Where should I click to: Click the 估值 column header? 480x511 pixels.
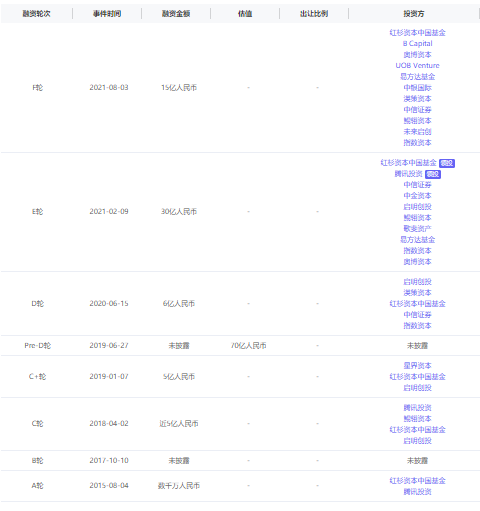[245, 14]
